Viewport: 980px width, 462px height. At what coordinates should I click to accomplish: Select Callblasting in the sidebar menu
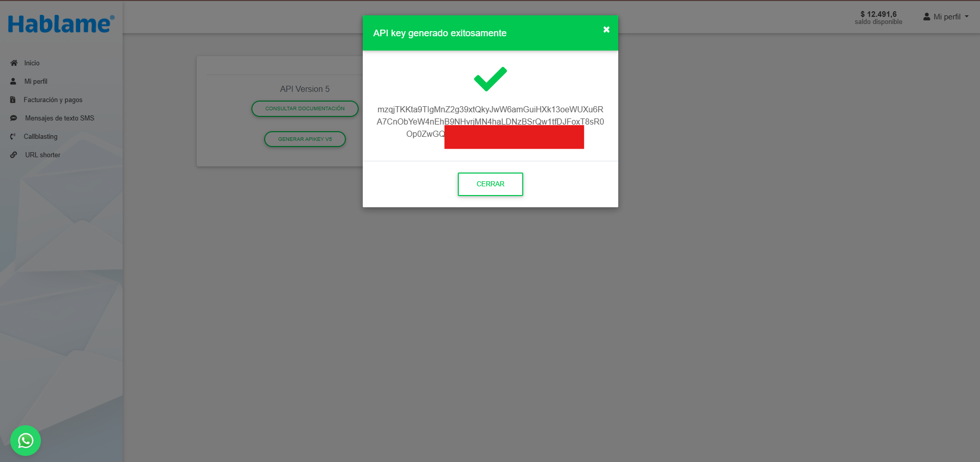40,136
